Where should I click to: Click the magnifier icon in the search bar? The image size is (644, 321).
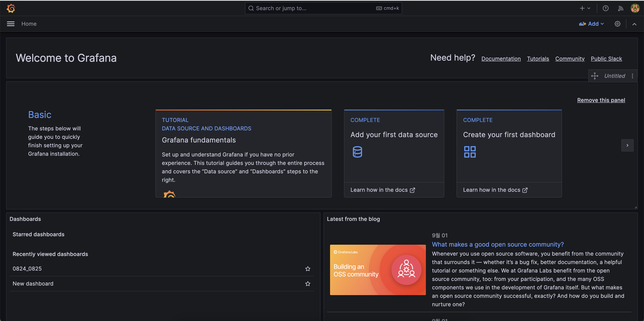coord(251,8)
